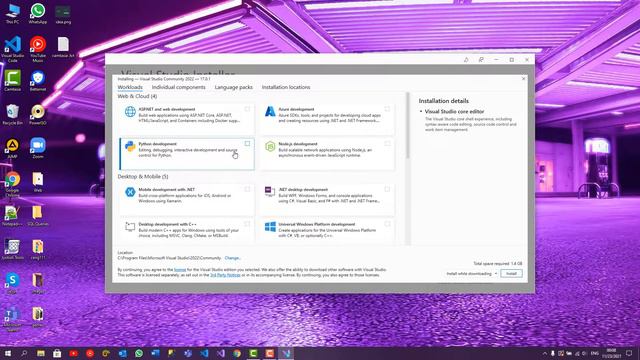Close the installing workloads dialog
The height and width of the screenshot is (360, 640).
tap(524, 79)
